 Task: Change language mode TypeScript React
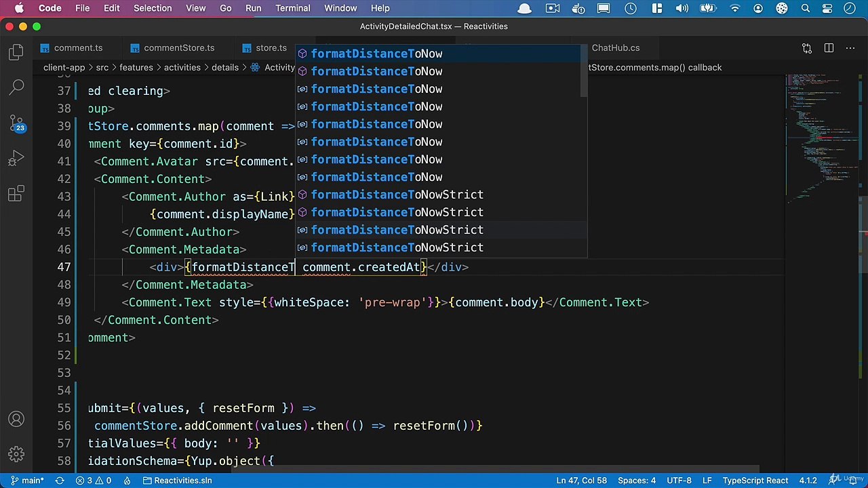755,481
